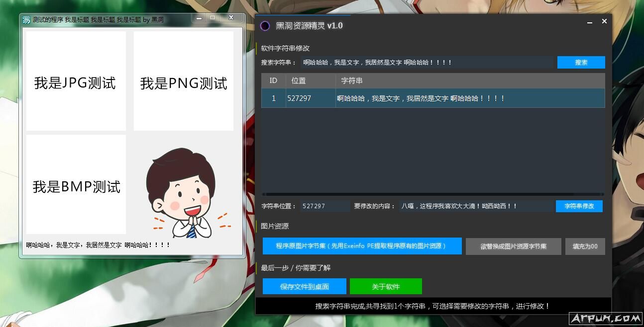
Task: Click the 我是PNG测试 image
Action: coord(183,80)
